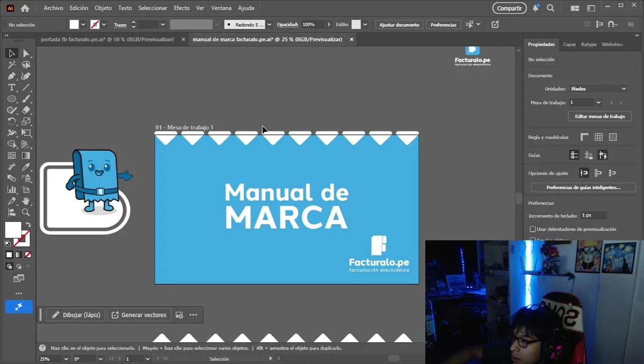644x364 pixels.
Task: Open the search magnifier in top bar
Action: pyautogui.click(x=551, y=8)
